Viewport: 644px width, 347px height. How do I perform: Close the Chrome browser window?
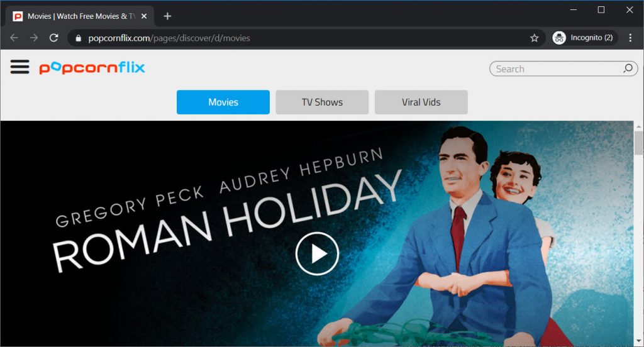click(629, 9)
